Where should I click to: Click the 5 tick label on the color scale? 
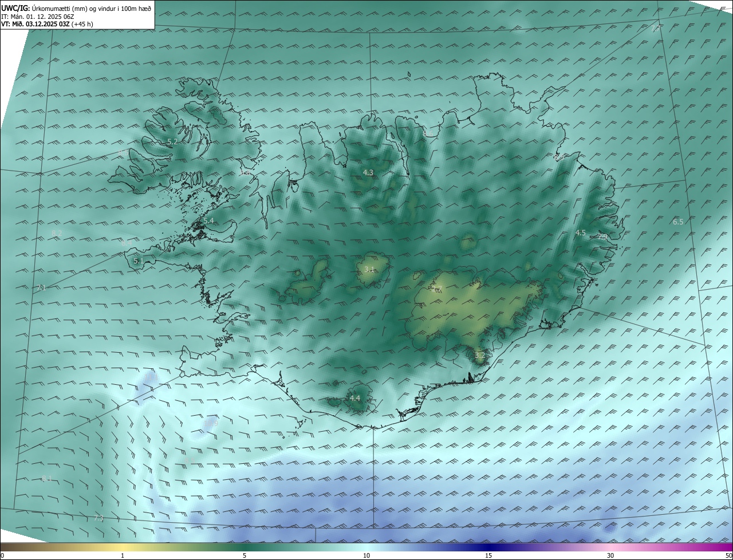pos(245,555)
